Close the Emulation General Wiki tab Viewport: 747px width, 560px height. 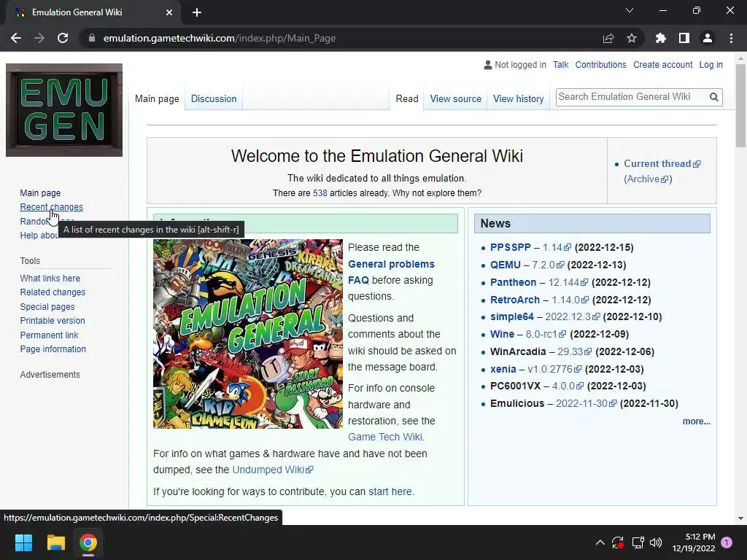pyautogui.click(x=169, y=12)
